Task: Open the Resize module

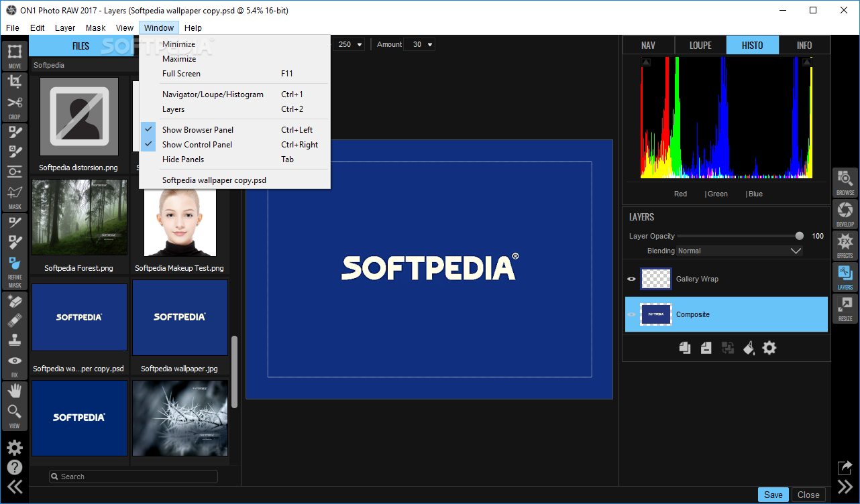Action: (x=845, y=308)
